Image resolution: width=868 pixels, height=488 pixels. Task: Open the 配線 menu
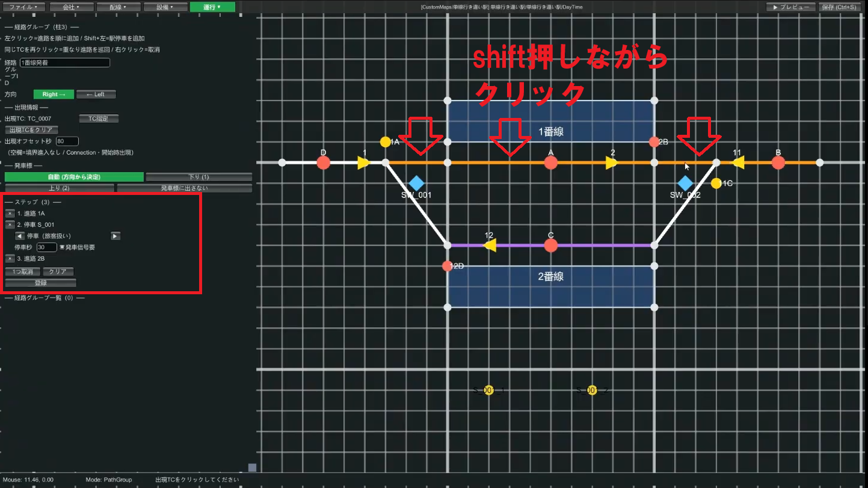pos(119,7)
